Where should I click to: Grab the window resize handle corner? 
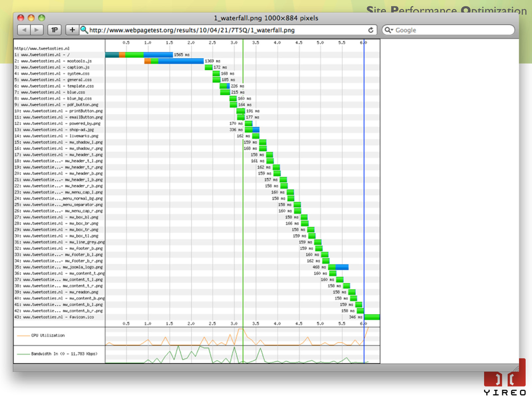coord(516,368)
